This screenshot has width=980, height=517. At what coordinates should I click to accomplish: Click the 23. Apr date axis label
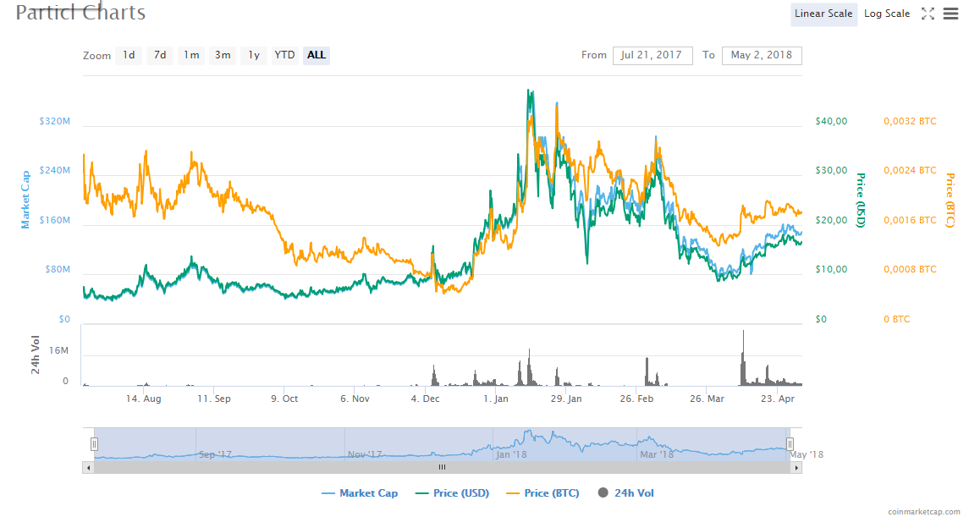click(x=778, y=399)
